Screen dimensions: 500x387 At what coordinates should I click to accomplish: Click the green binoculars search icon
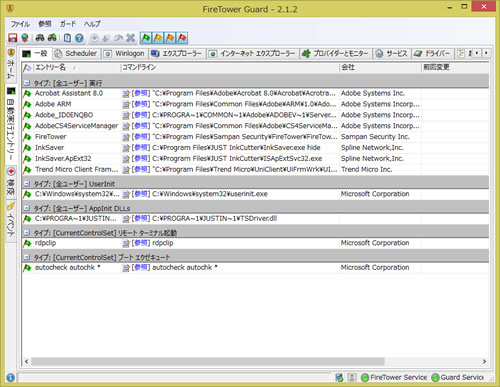[52, 38]
